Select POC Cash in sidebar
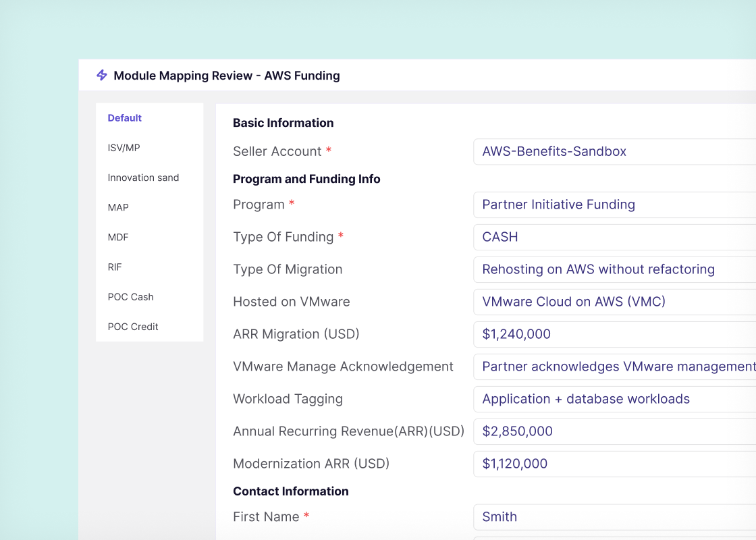This screenshot has height=540, width=756. click(131, 297)
